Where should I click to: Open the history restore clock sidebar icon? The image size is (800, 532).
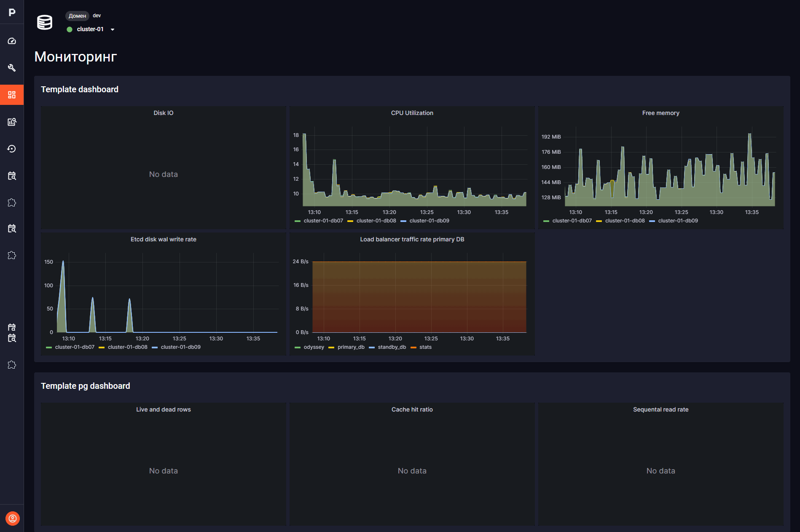coord(12,149)
